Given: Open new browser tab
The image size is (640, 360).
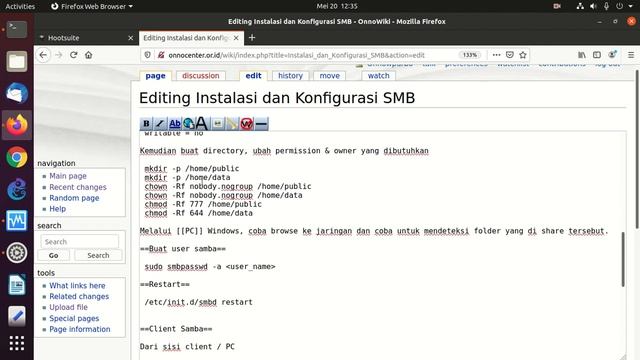Looking at the screenshot, I should pos(252,38).
